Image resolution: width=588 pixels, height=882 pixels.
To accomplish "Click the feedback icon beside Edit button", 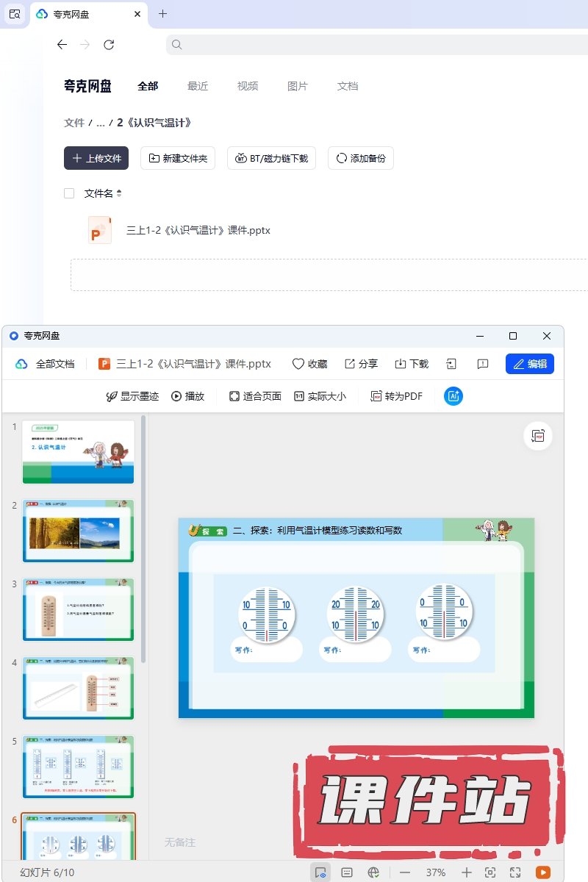I will point(483,364).
